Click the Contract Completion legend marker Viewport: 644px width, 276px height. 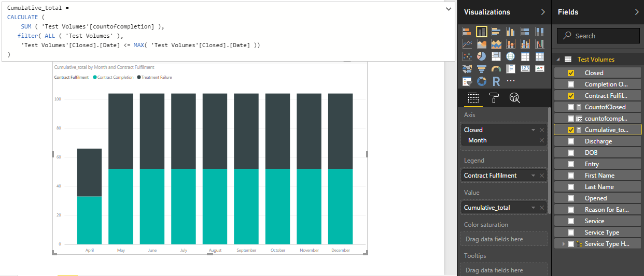point(95,77)
